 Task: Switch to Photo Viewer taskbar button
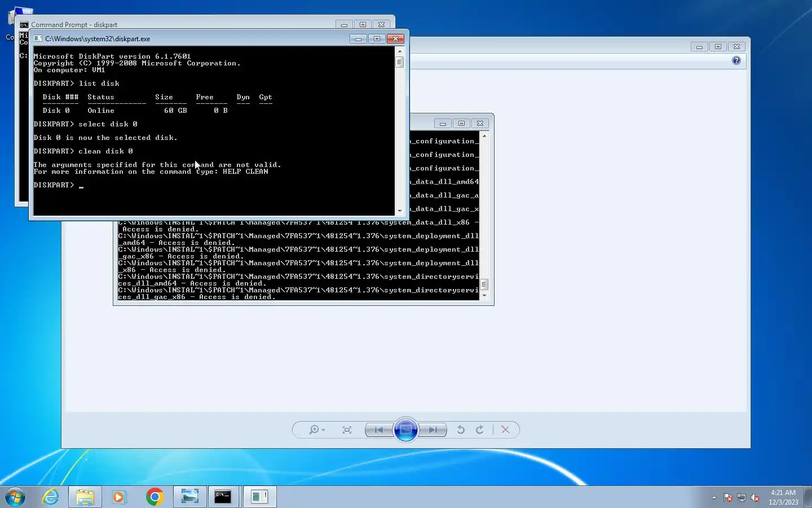[190, 497]
